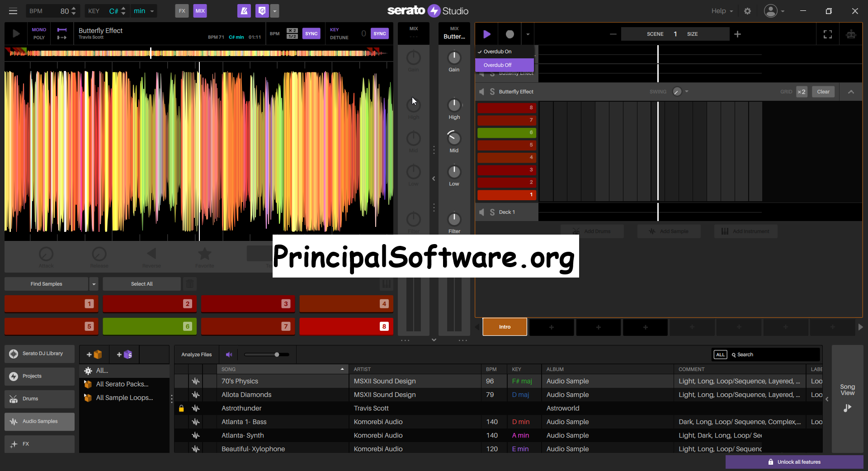Open Serato DJ Library tab
The height and width of the screenshot is (471, 868).
[x=39, y=353]
